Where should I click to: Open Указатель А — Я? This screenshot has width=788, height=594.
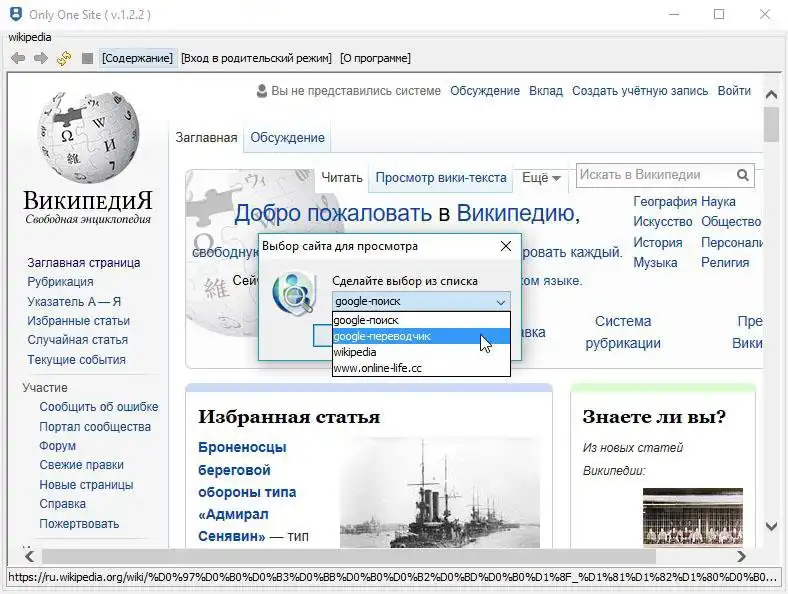coord(74,302)
